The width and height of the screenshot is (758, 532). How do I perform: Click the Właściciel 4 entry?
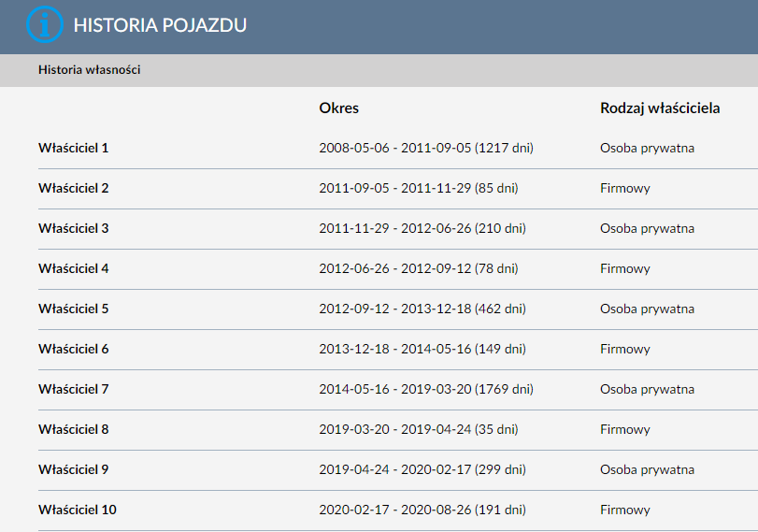tap(74, 268)
